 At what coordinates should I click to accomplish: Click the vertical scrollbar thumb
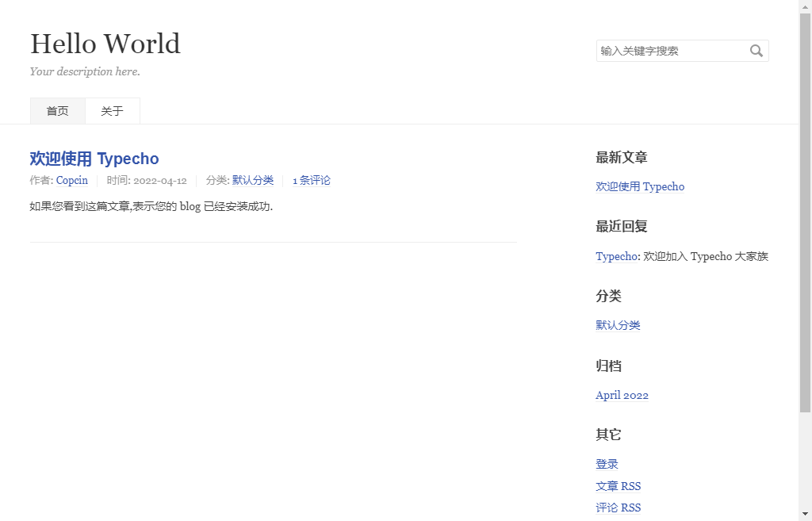click(806, 213)
